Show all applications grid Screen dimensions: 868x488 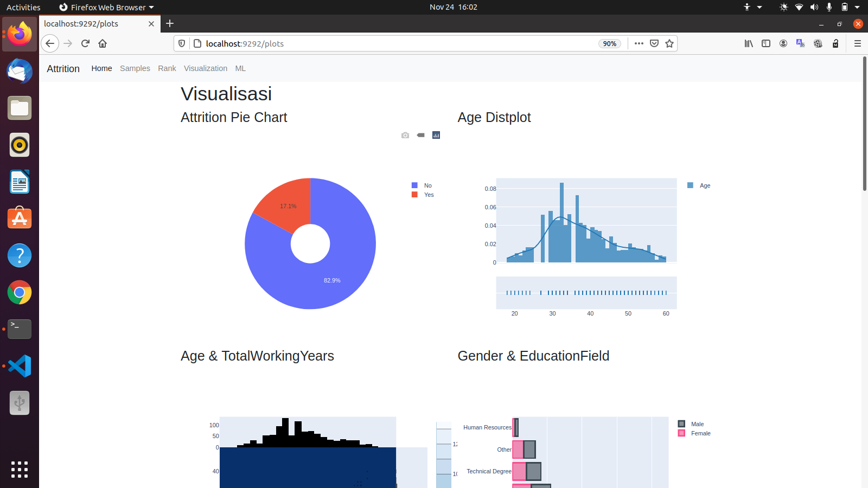[20, 470]
